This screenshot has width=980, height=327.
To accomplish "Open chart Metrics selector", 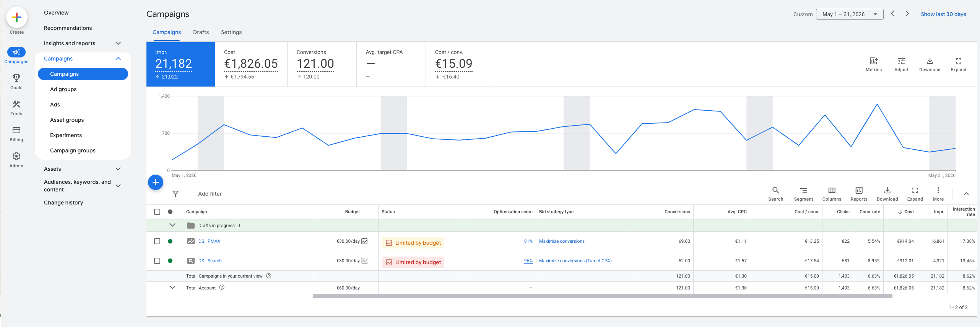I will (874, 64).
